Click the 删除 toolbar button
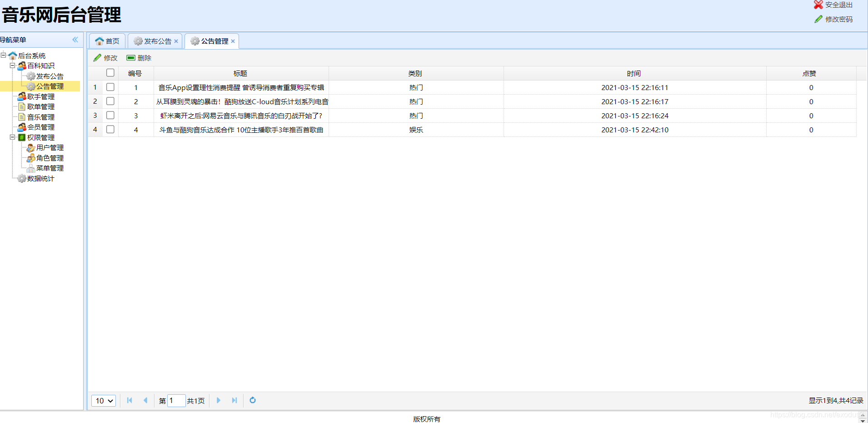Screen dimensions: 868x423 [139, 58]
